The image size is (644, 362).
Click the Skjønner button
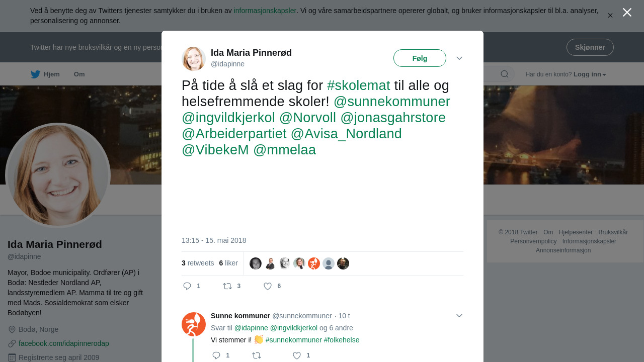(590, 47)
